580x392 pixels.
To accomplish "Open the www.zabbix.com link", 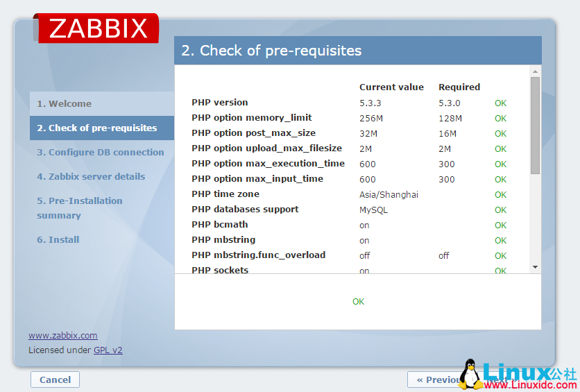I will pyautogui.click(x=63, y=335).
